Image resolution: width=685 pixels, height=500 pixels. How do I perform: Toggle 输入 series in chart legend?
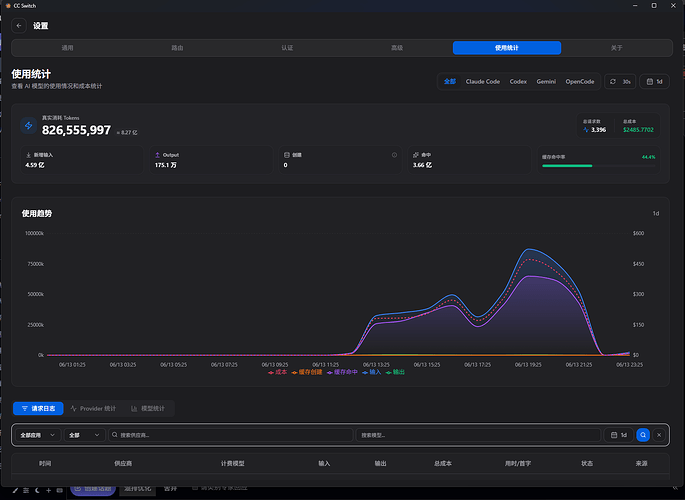(x=372, y=372)
